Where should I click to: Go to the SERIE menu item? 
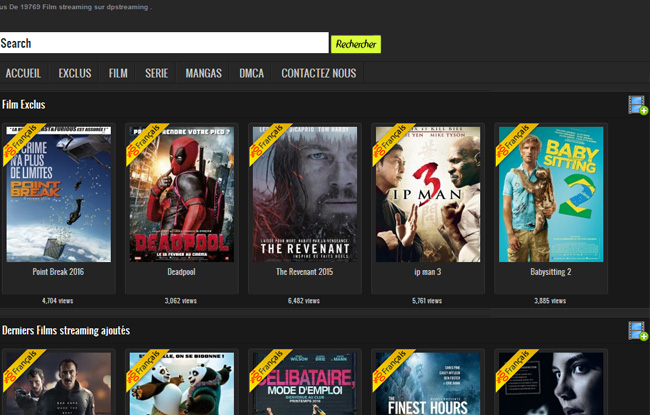[x=156, y=73]
